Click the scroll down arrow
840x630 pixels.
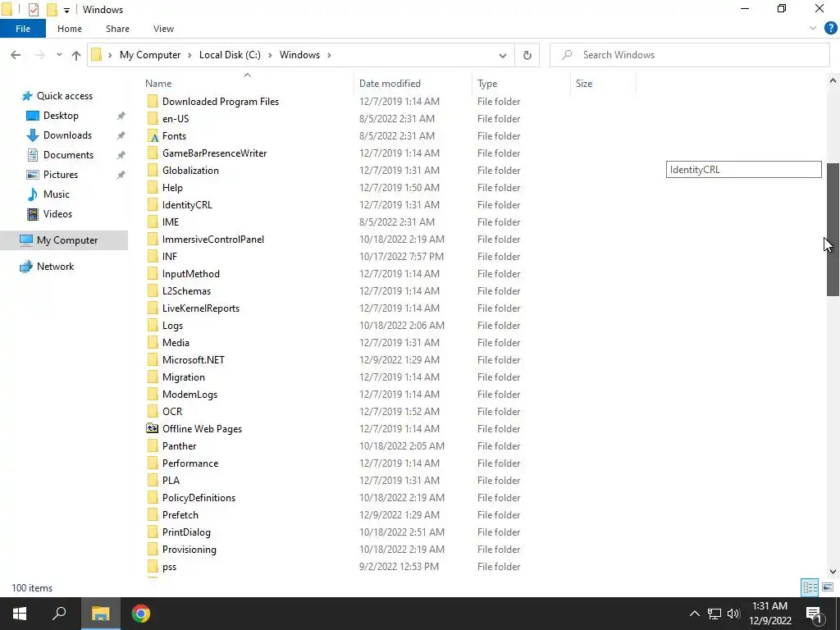pyautogui.click(x=833, y=572)
